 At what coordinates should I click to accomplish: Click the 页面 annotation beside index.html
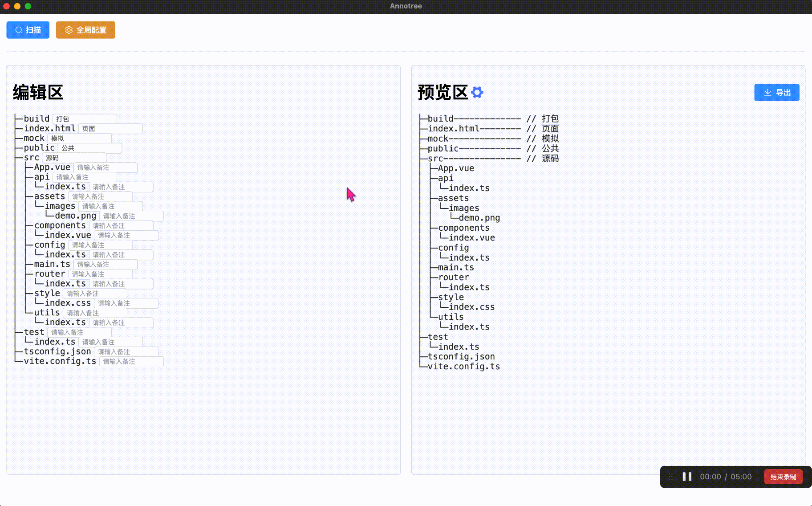tap(110, 128)
